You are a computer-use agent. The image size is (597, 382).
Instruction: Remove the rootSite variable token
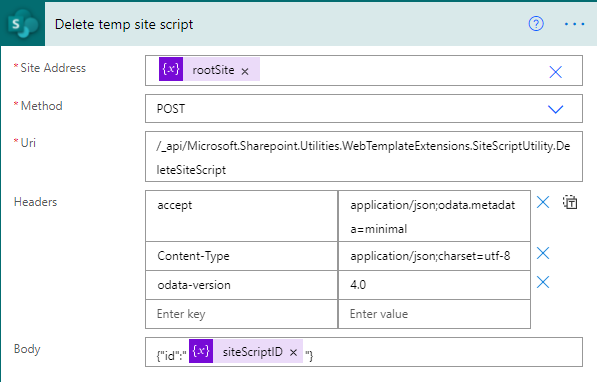tap(245, 71)
